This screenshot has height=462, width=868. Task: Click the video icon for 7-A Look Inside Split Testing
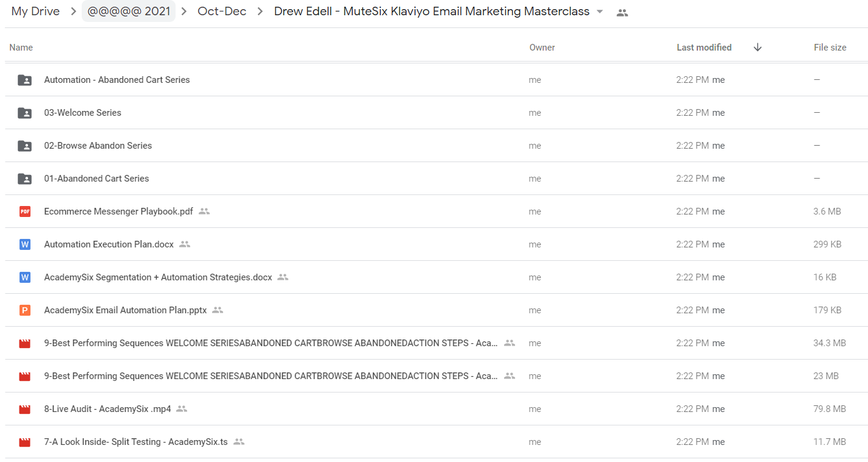pyautogui.click(x=24, y=442)
